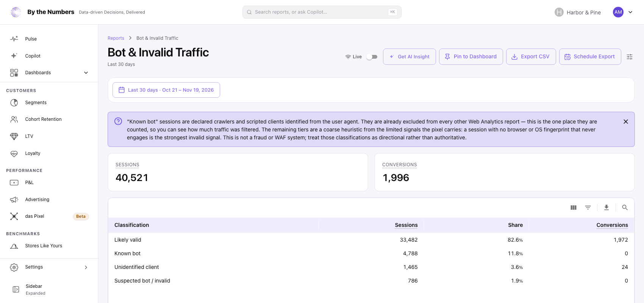Image resolution: width=644 pixels, height=303 pixels.
Task: Focus the search reports or ask Copilot field
Action: point(322,12)
